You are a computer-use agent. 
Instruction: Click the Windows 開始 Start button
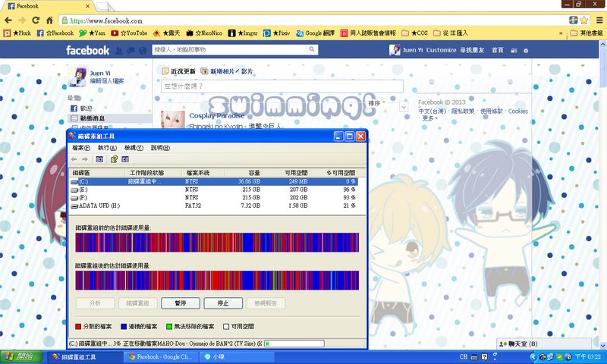(21, 356)
